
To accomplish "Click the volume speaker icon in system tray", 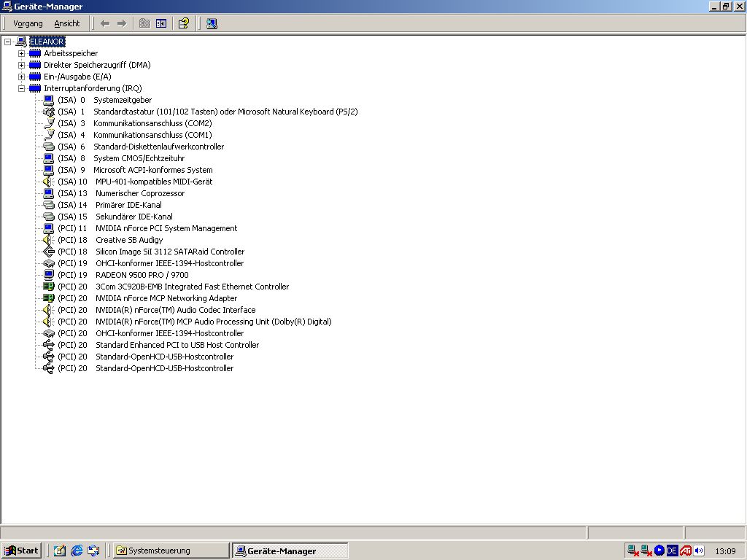I will tap(699, 551).
